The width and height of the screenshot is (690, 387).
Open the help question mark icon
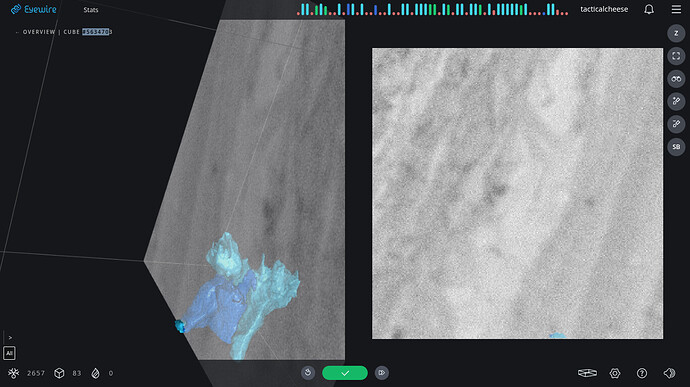pos(642,373)
